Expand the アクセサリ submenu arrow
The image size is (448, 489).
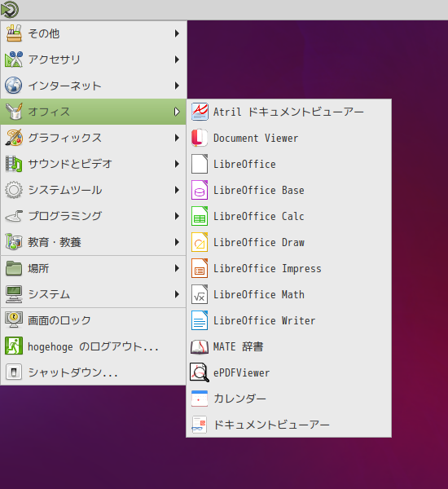[x=177, y=59]
